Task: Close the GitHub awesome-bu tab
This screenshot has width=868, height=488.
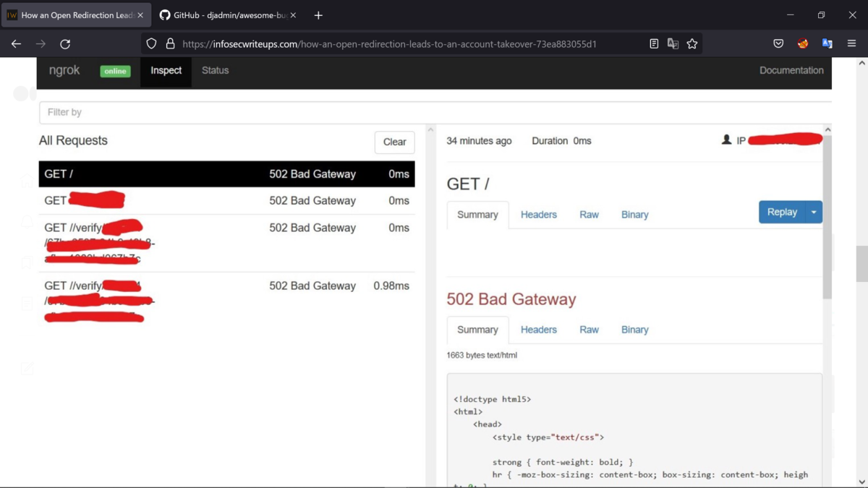Action: tap(293, 15)
